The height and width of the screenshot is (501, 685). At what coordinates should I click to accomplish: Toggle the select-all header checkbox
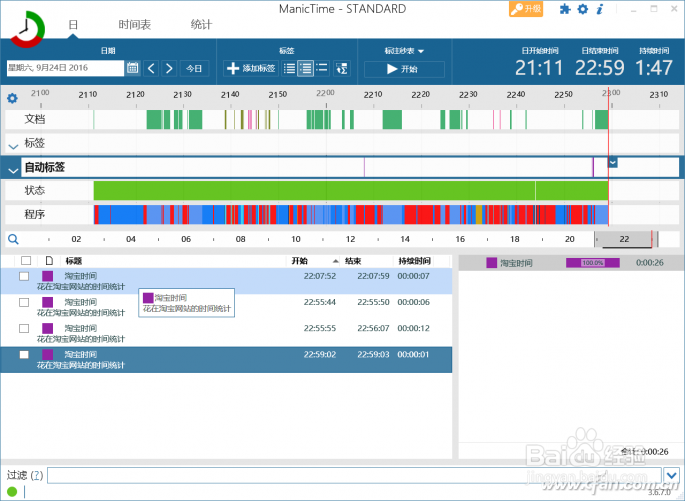click(26, 261)
